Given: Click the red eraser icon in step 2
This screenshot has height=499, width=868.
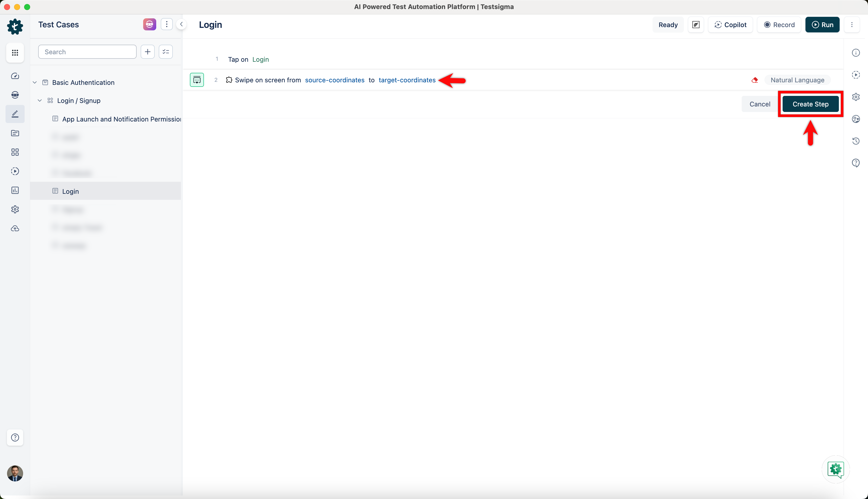Looking at the screenshot, I should [754, 80].
